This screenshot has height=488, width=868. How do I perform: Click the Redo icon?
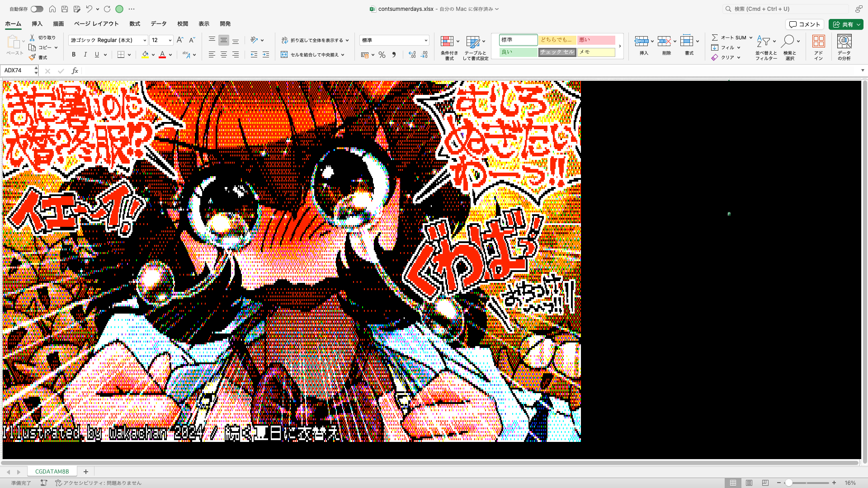107,9
